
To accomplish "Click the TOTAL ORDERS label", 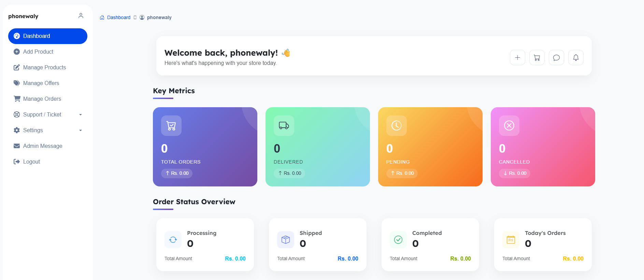I will point(181,162).
